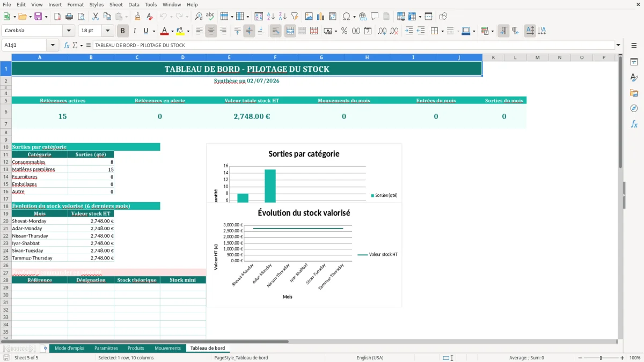Insert an image
This screenshot has height=362, width=644.
309,17
